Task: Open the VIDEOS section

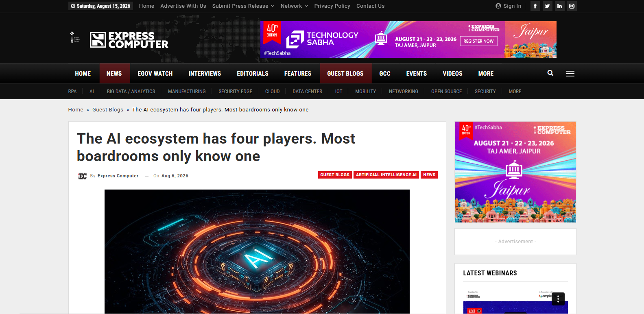Action: coord(452,74)
